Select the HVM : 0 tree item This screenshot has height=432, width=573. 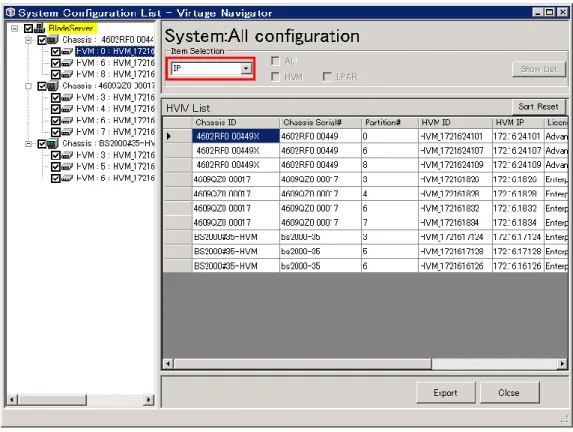115,52
